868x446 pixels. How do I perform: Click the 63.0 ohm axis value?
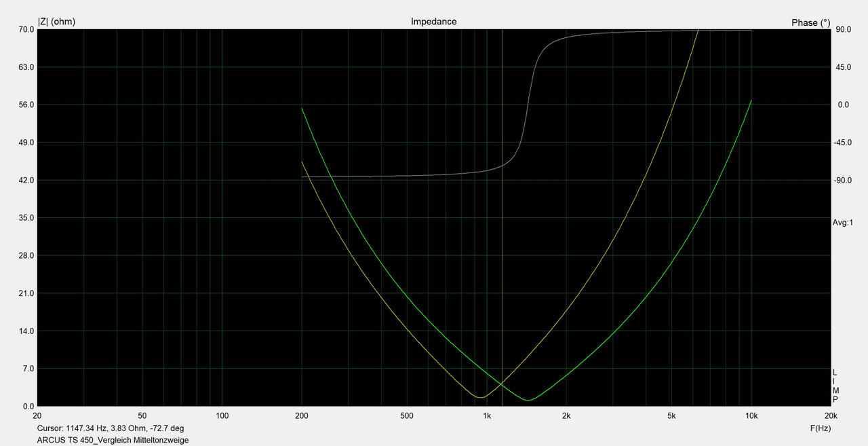pyautogui.click(x=26, y=67)
